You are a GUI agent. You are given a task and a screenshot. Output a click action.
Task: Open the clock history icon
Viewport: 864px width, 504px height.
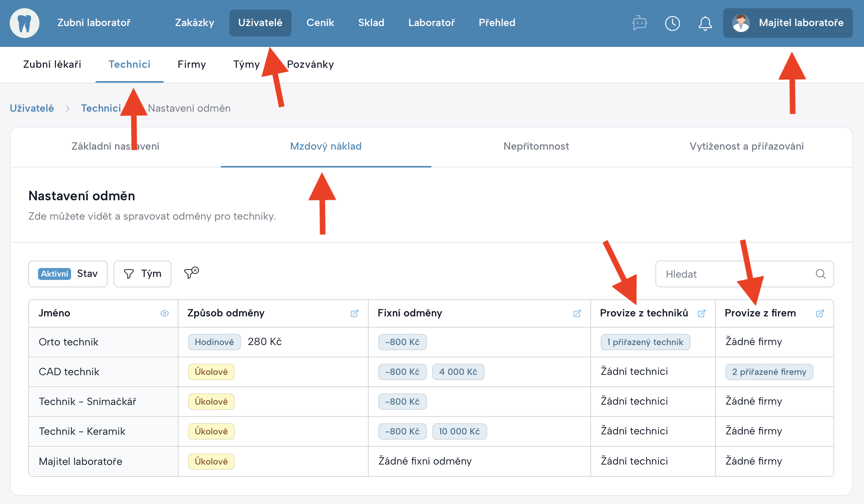coord(672,23)
